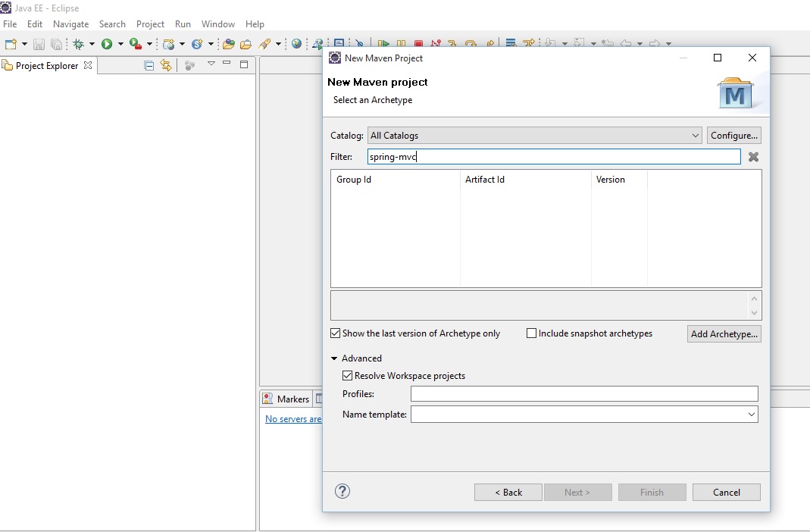
Task: Open the Project Explorer View Menu triangle
Action: pyautogui.click(x=211, y=63)
